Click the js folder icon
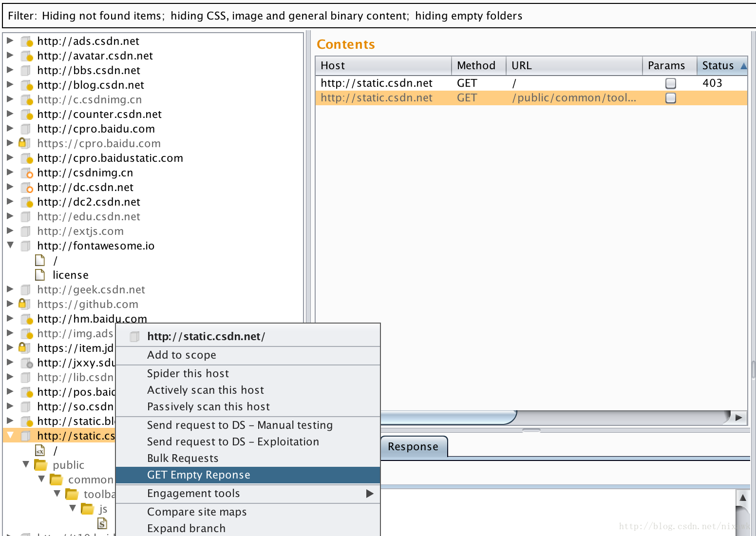The width and height of the screenshot is (756, 536). coord(87,509)
